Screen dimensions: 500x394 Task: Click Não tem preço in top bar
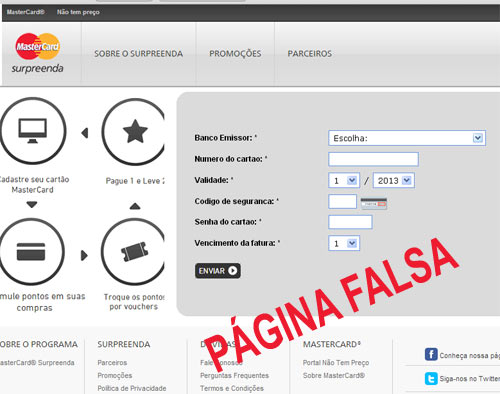[78, 12]
